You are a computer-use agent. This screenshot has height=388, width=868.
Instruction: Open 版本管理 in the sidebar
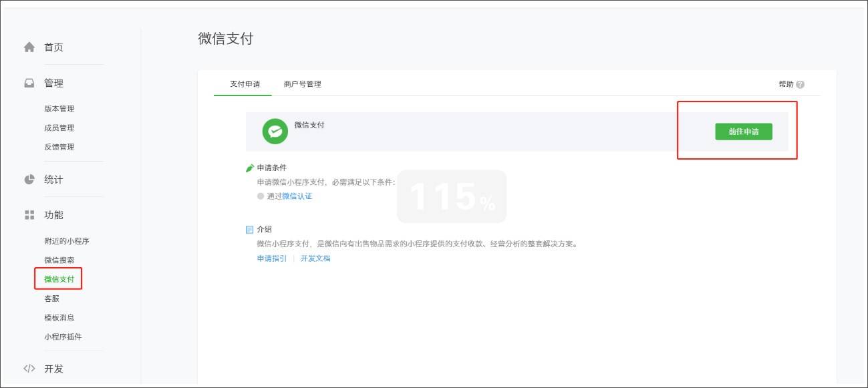59,109
